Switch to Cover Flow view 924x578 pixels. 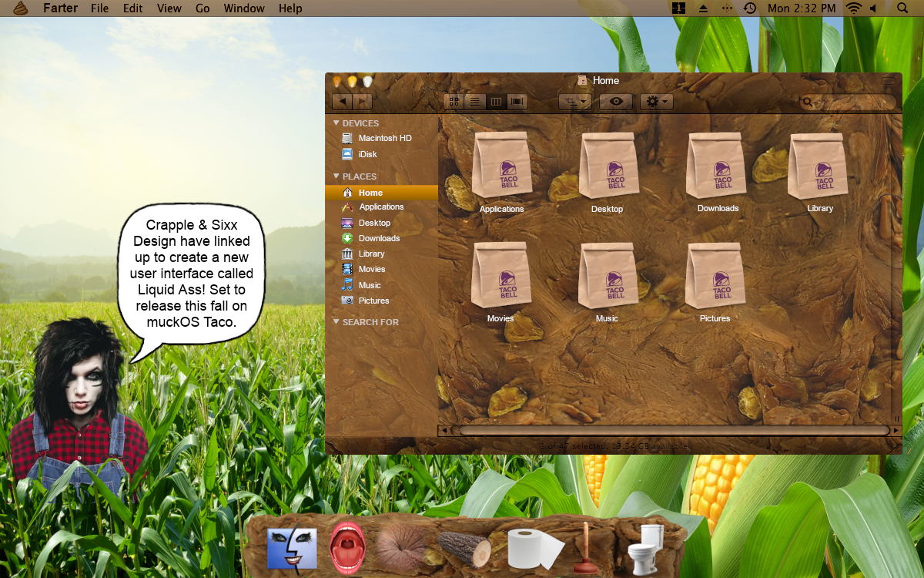click(517, 102)
